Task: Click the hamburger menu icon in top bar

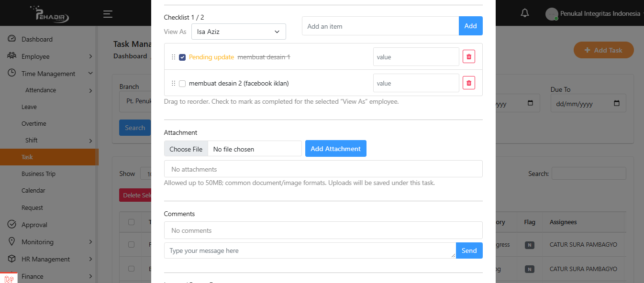Action: 108,14
